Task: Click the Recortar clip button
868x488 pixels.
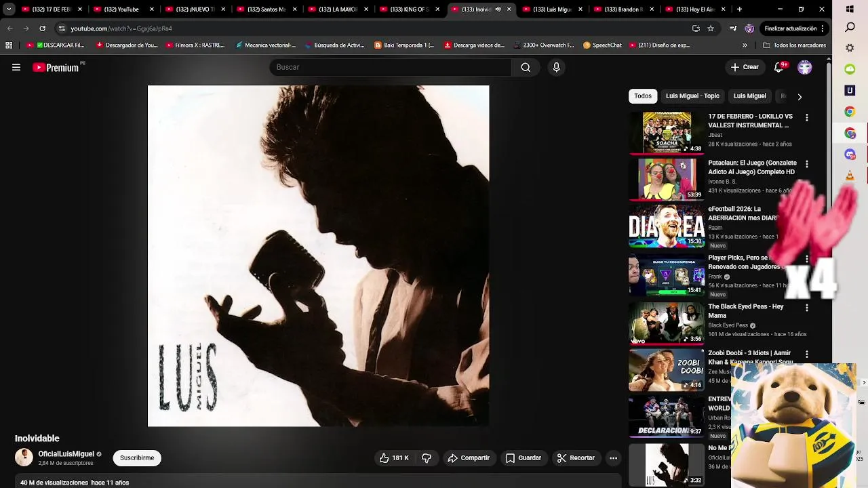Action: 576,458
